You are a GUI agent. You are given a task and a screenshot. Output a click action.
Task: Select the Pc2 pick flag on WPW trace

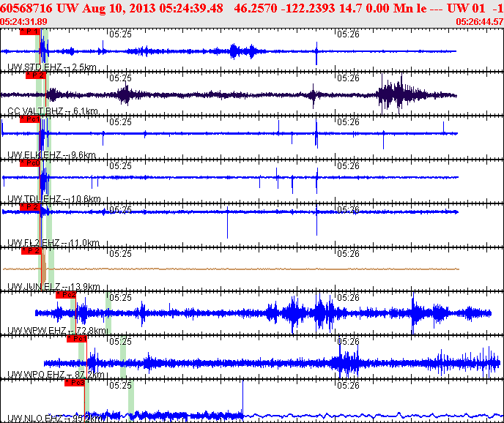pos(65,294)
